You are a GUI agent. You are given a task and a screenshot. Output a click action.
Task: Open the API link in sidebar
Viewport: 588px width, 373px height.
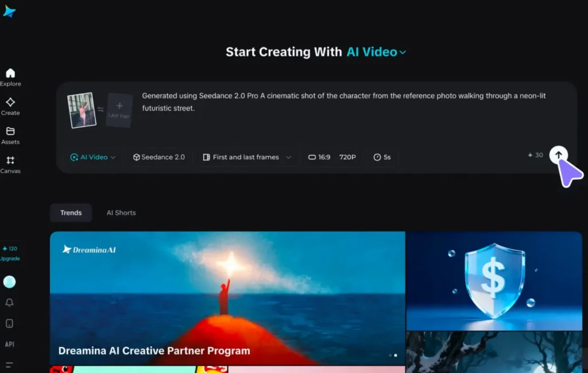9,344
